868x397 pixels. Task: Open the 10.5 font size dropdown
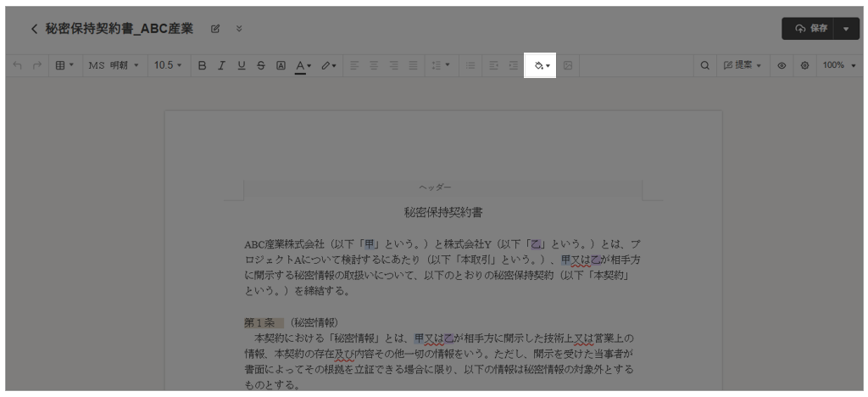(x=168, y=65)
